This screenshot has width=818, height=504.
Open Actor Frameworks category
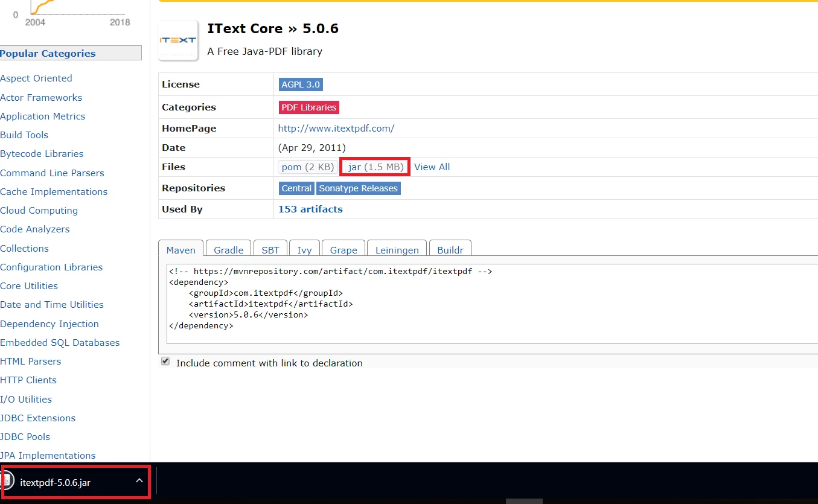pyautogui.click(x=41, y=98)
